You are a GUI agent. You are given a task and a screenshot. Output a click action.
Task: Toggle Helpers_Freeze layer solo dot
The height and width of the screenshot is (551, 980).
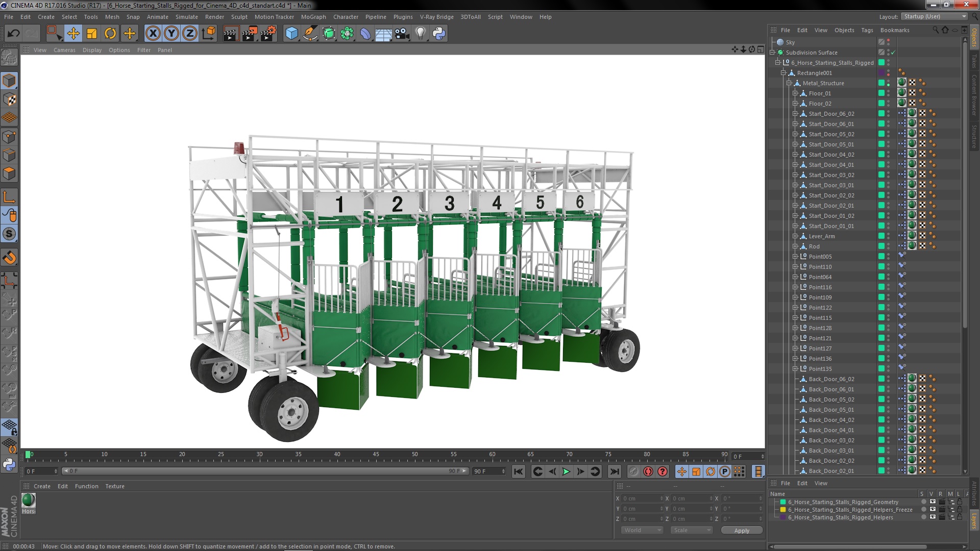(x=923, y=510)
